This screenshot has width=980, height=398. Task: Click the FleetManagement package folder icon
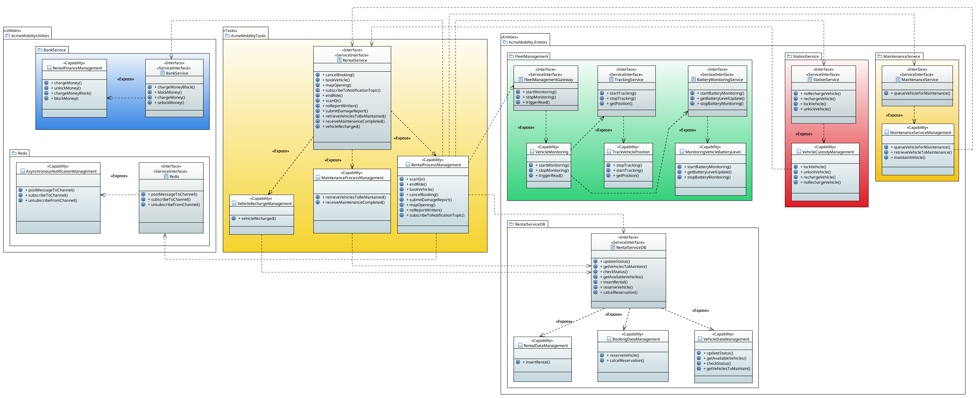pos(512,56)
